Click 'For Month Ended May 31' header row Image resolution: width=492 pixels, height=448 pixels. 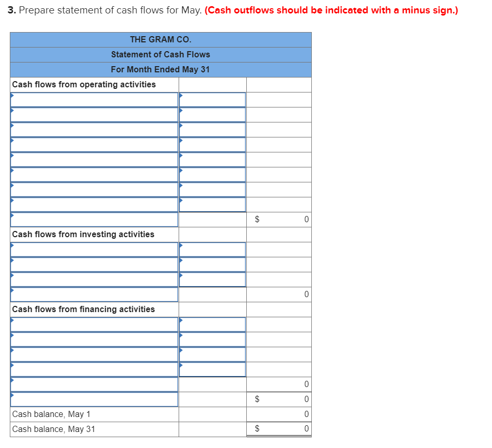click(x=161, y=69)
